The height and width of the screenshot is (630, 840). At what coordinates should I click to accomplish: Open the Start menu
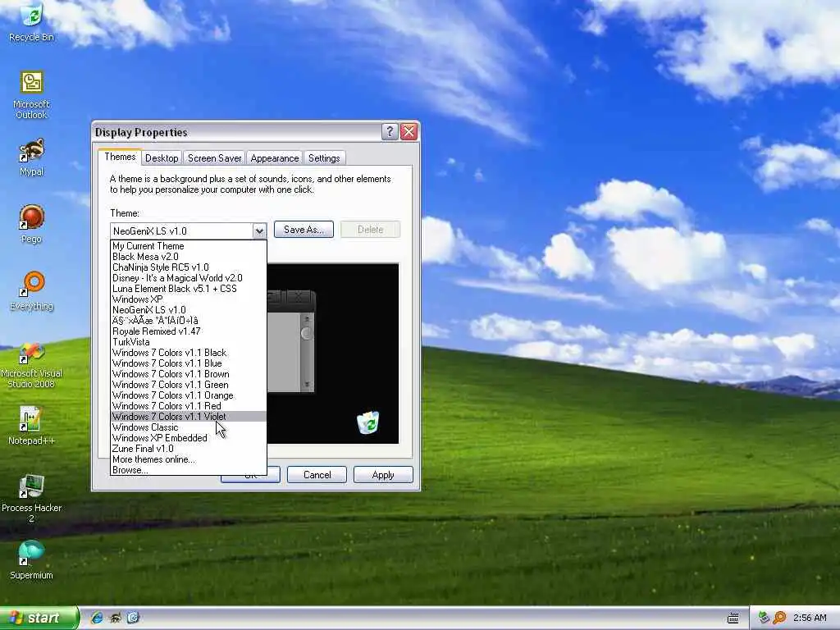39,618
